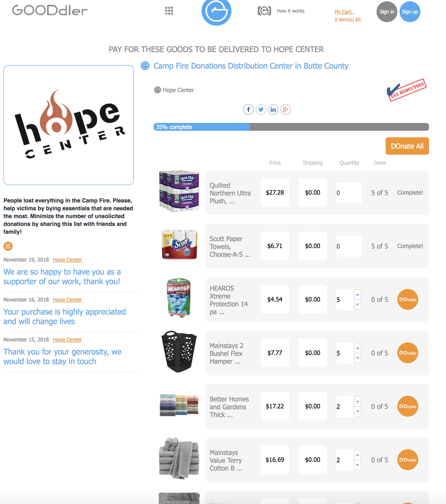Click the How it works camera icon
The width and height of the screenshot is (446, 504).
264,11
